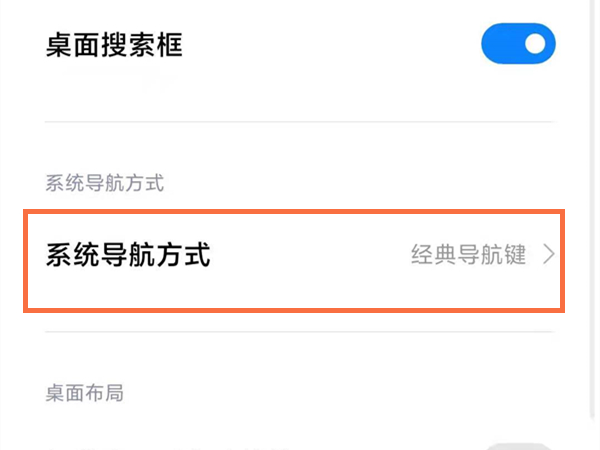Open the 经典导航键 navigation option value
600x450 pixels.
(x=468, y=255)
